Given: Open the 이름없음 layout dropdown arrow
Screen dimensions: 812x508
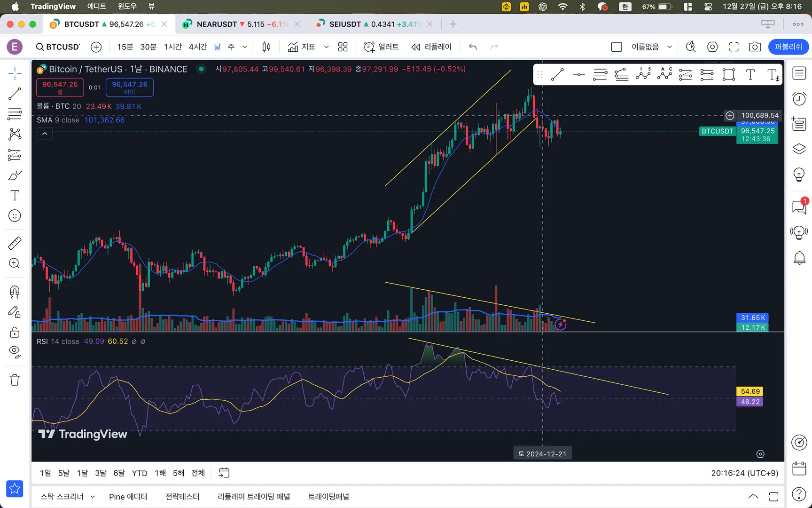Looking at the screenshot, I should [670, 47].
